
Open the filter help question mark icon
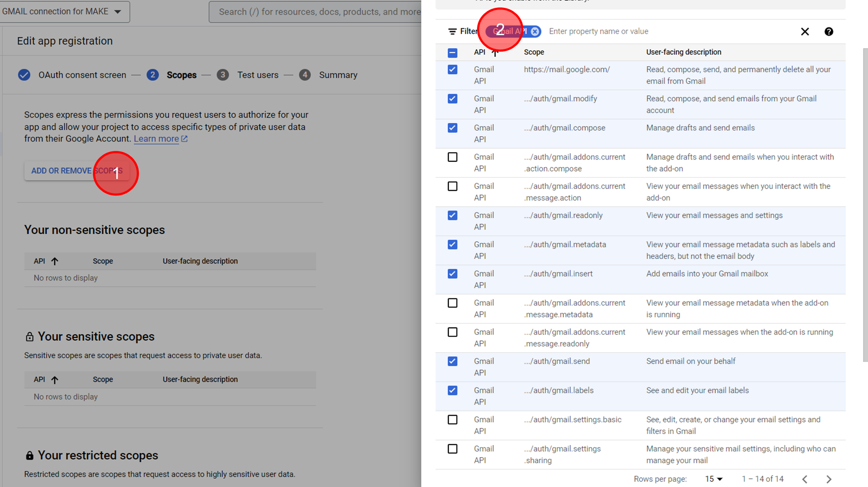click(829, 32)
